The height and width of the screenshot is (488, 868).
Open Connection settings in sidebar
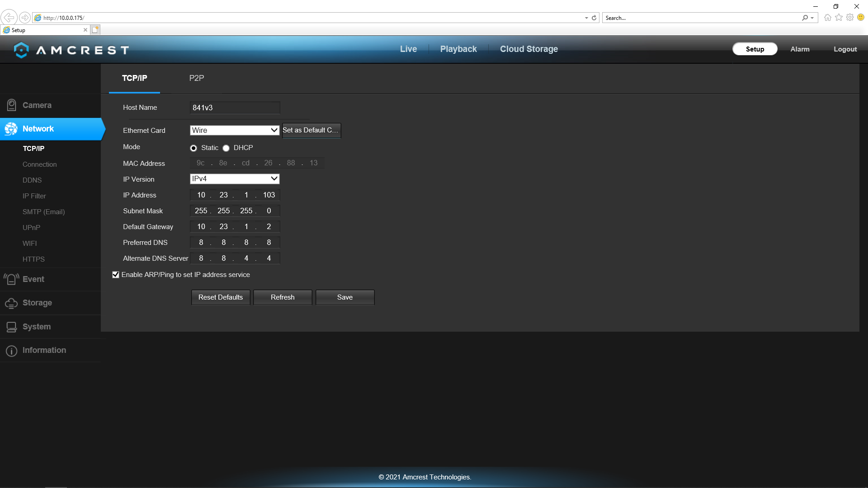tap(40, 164)
